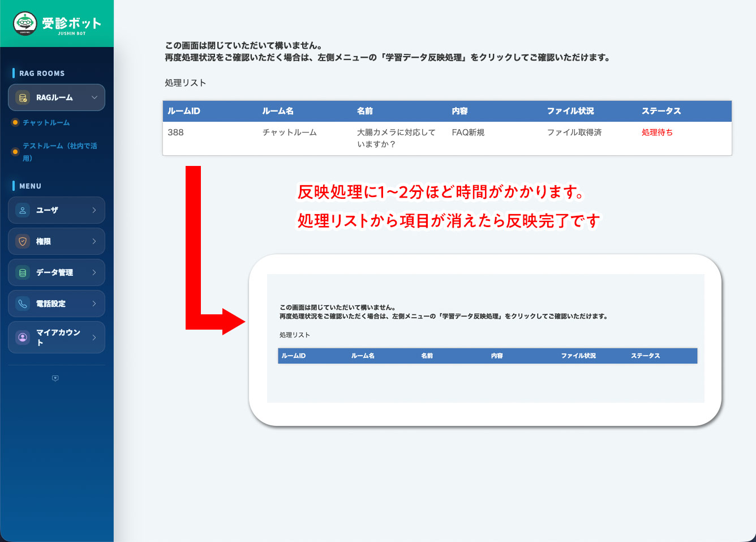Expand the ユーザ menu chevron
This screenshot has width=756, height=542.
pyautogui.click(x=94, y=210)
